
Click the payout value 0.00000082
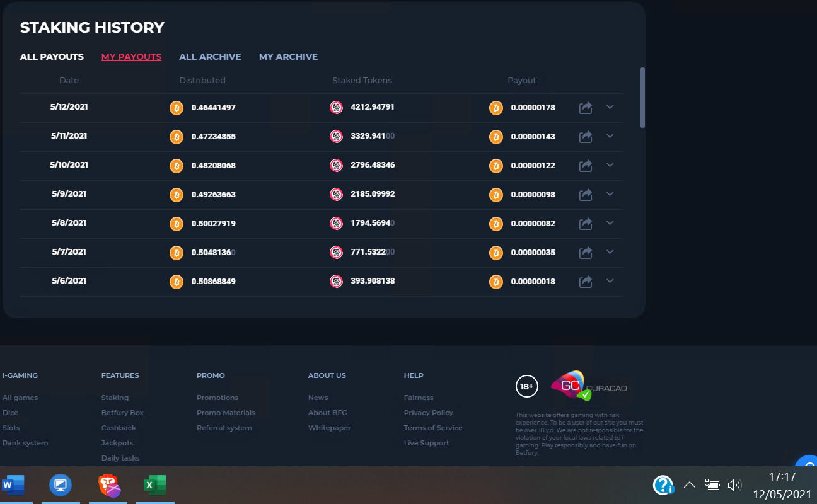click(x=533, y=224)
